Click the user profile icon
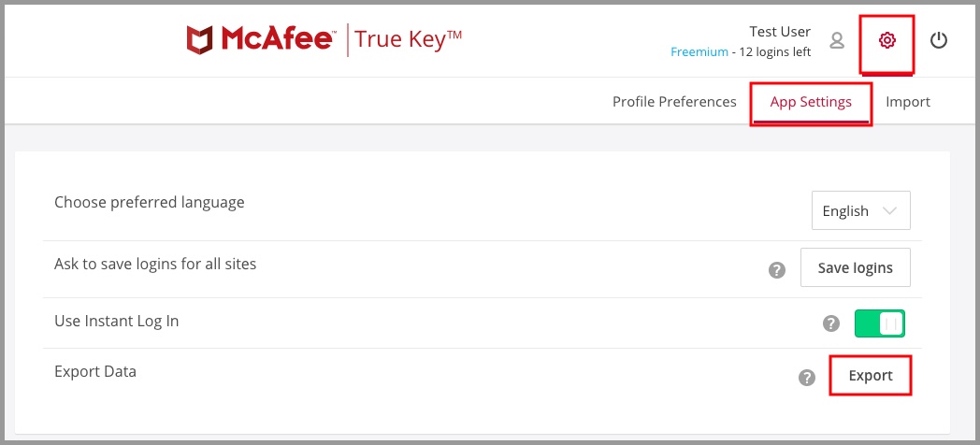980x445 pixels. tap(837, 40)
